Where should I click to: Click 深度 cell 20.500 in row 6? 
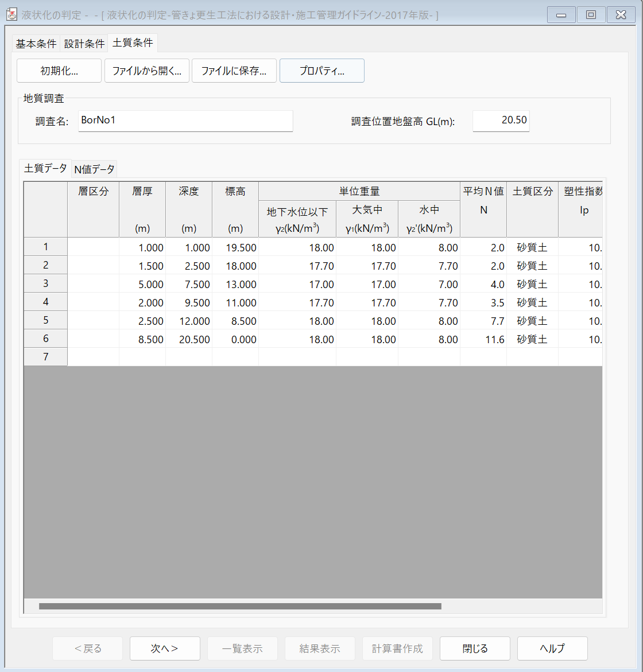189,339
